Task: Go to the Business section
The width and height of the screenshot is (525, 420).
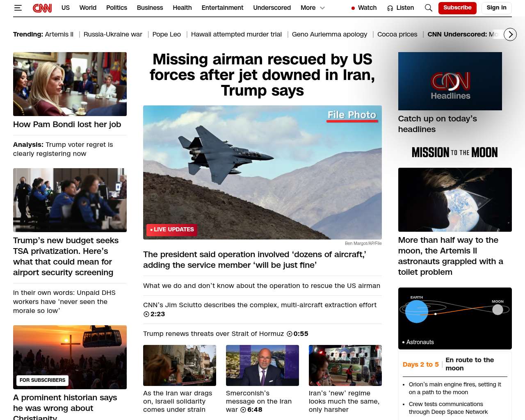Action: 150,8
